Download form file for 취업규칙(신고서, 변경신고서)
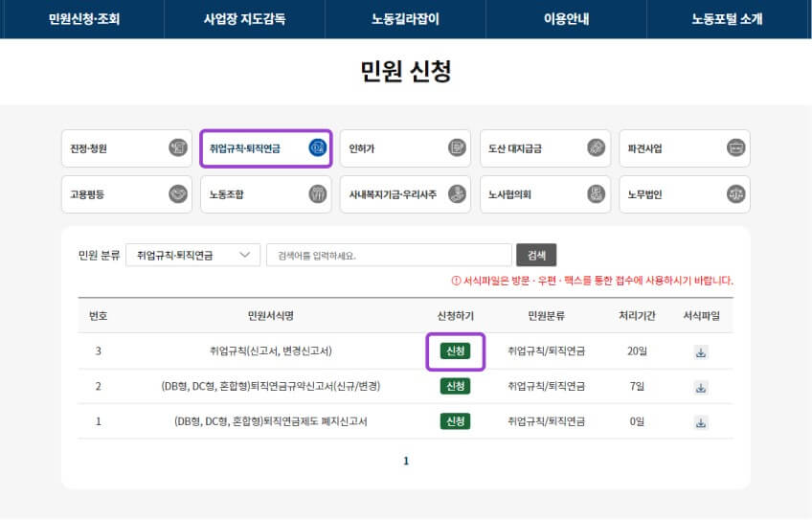The width and height of the screenshot is (812, 520). pyautogui.click(x=701, y=351)
